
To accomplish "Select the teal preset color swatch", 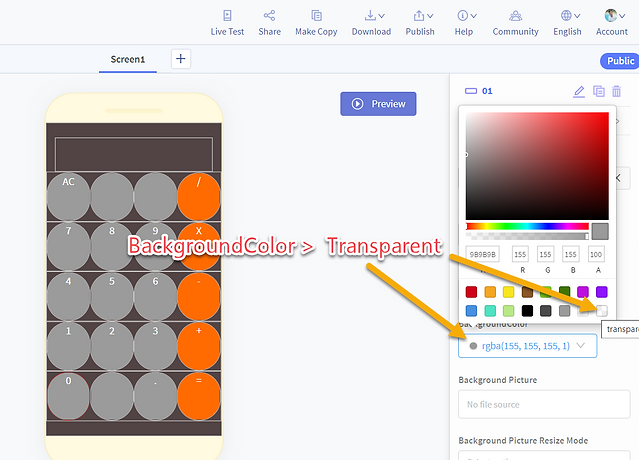I will [490, 311].
